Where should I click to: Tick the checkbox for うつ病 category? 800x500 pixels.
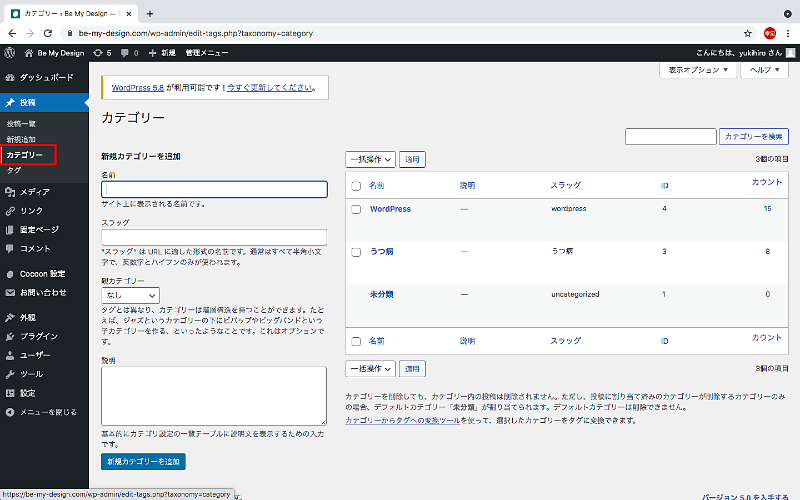356,252
